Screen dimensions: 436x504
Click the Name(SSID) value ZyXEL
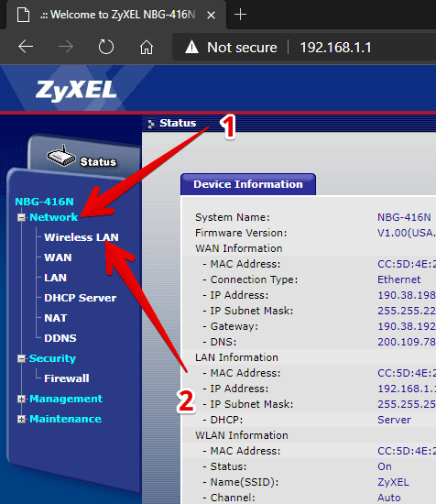click(393, 482)
